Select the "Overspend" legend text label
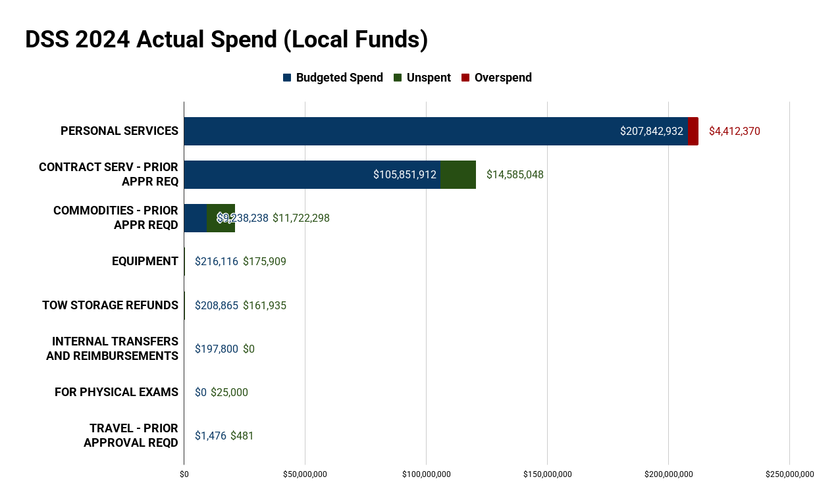The height and width of the screenshot is (504, 815). [503, 78]
